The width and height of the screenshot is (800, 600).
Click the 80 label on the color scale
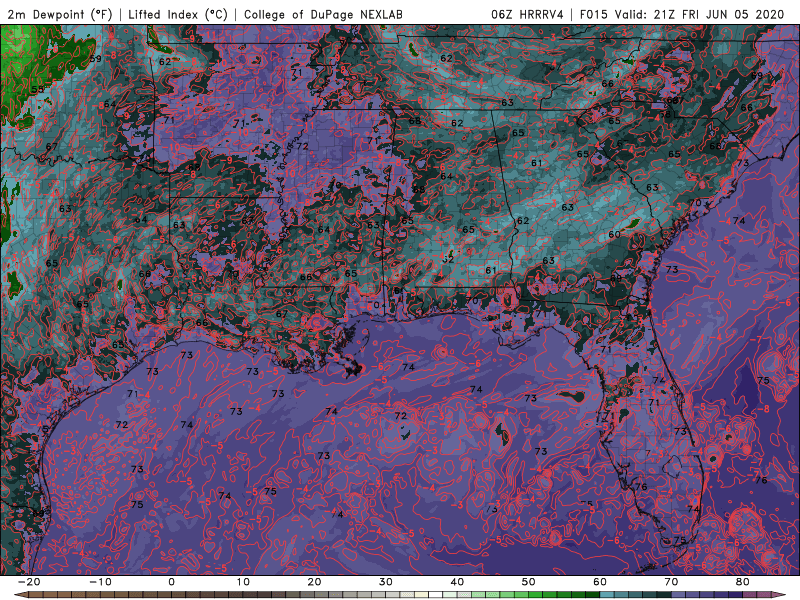tap(743, 582)
